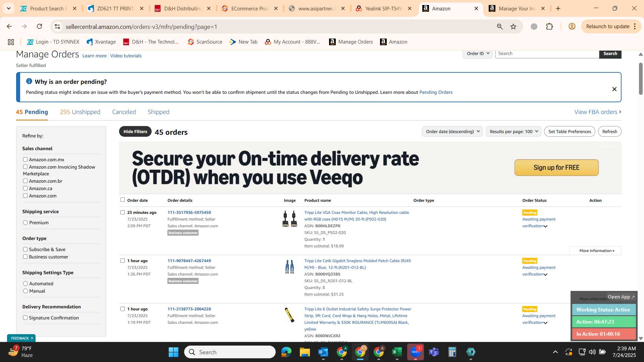Viewport: 644px width, 362px height.
Task: Open the Tripp Lite VGA cable product thumbnail
Action: pos(289,219)
